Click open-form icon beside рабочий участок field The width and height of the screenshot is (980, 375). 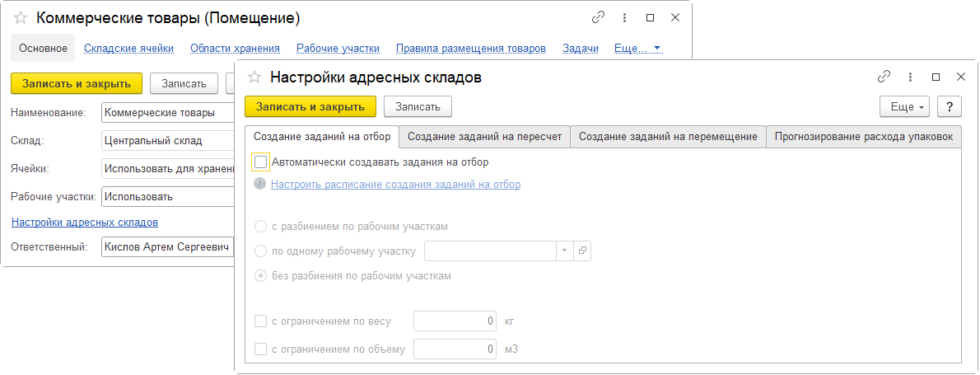pos(582,251)
